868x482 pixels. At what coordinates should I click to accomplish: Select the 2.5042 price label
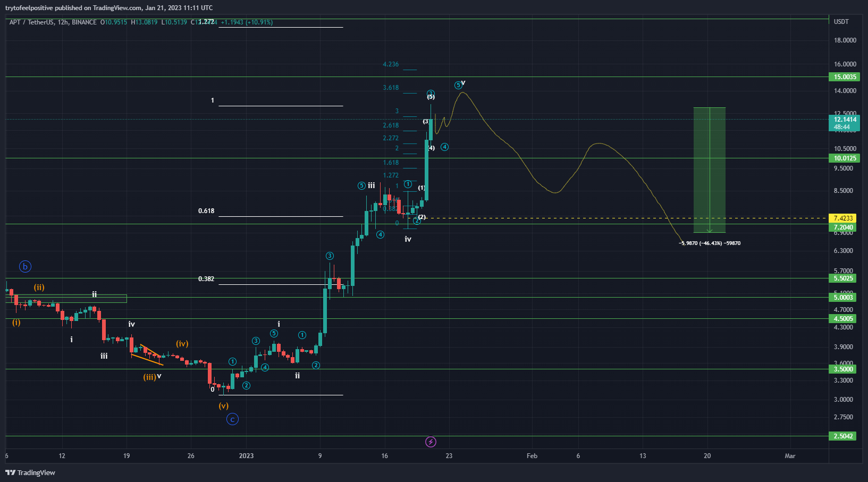[x=843, y=436]
